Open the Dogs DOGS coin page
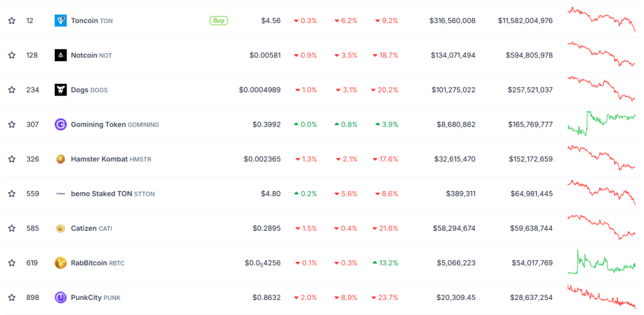 click(89, 90)
